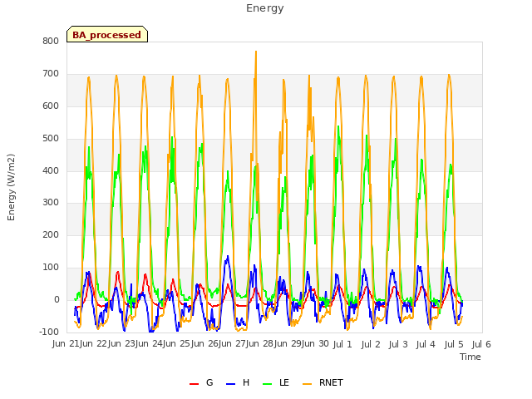Image resolution: width=532 pixels, height=399 pixels.
Task: Click the red G line swatch in legend
Action: click(194, 384)
